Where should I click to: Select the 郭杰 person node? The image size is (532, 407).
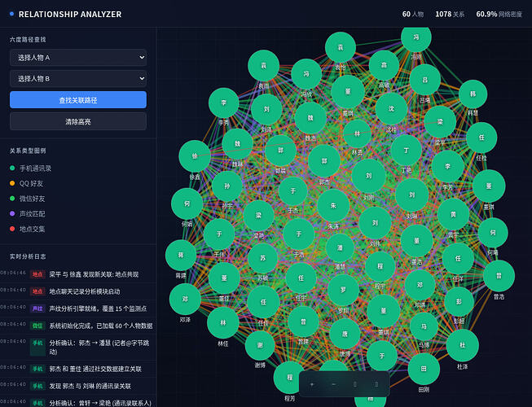click(x=324, y=161)
